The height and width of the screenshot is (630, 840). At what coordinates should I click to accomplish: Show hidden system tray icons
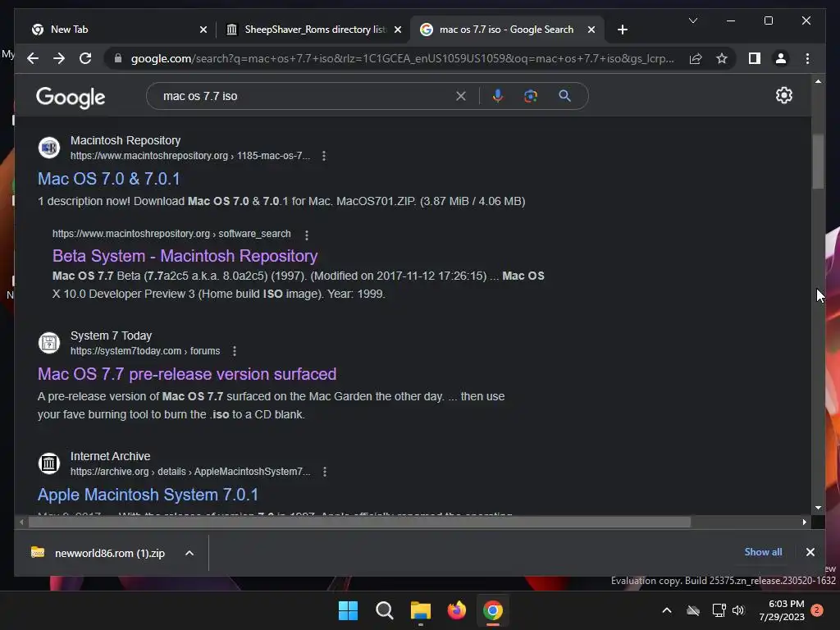point(667,610)
